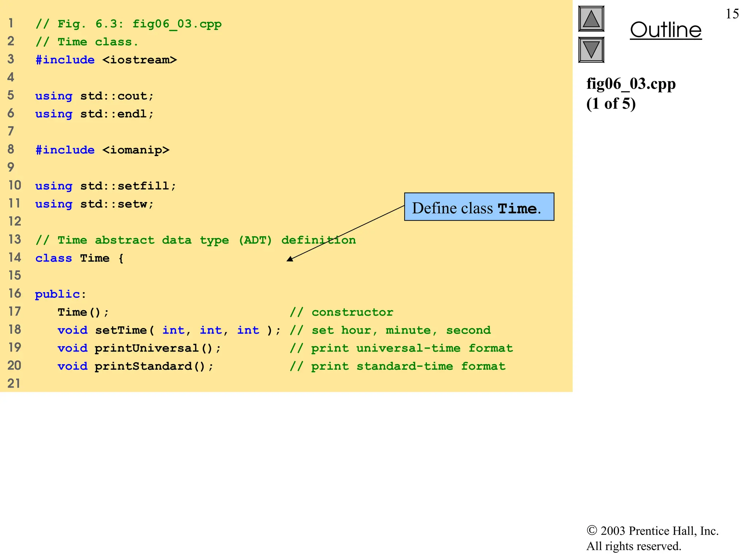Click the 'class Time {' code line
This screenshot has width=747, height=560.
tap(80, 258)
